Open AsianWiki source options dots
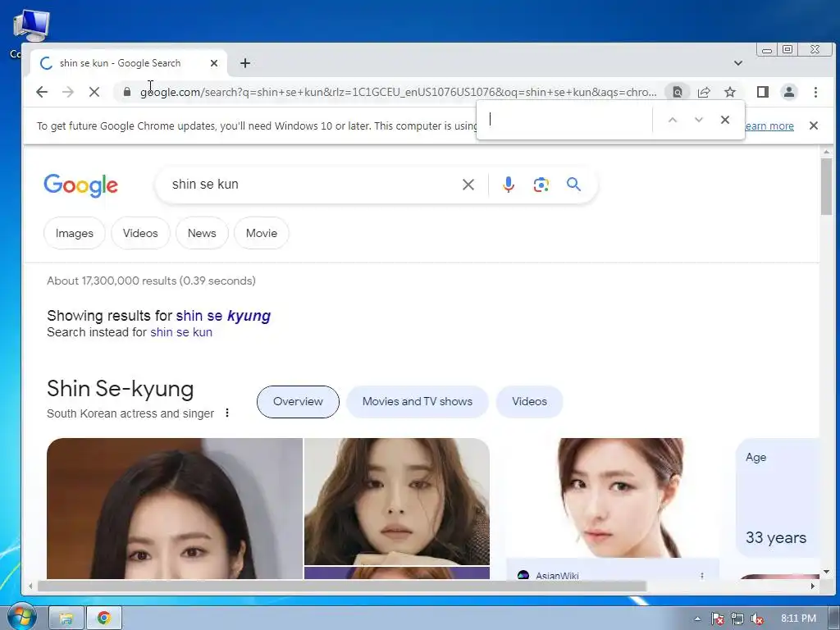Image resolution: width=840 pixels, height=630 pixels. coord(702,575)
